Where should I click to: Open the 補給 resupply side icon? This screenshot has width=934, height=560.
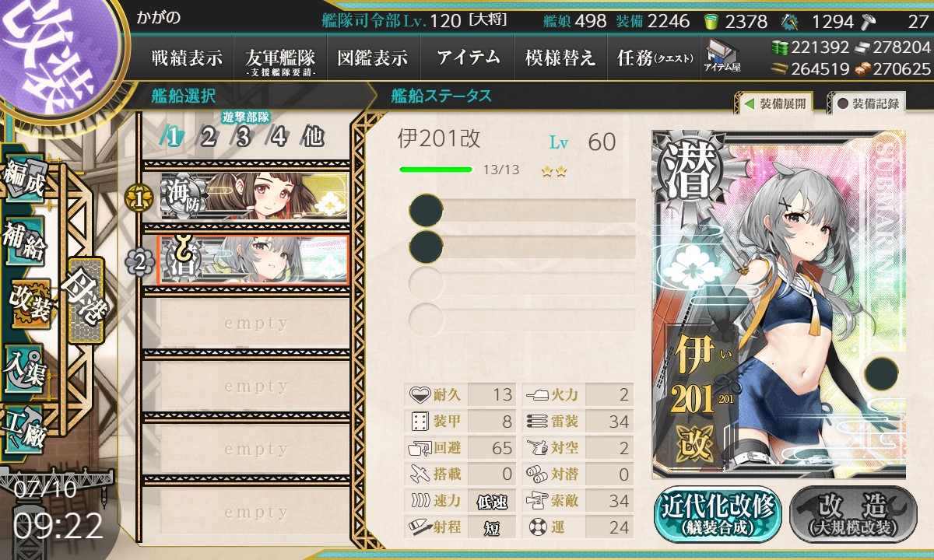(x=23, y=242)
